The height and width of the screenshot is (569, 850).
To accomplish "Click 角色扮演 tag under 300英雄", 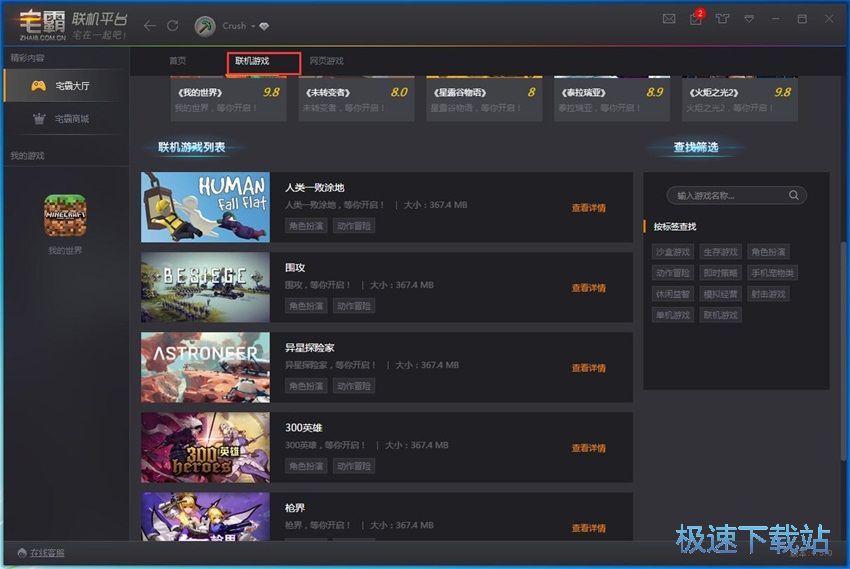I will [x=306, y=467].
